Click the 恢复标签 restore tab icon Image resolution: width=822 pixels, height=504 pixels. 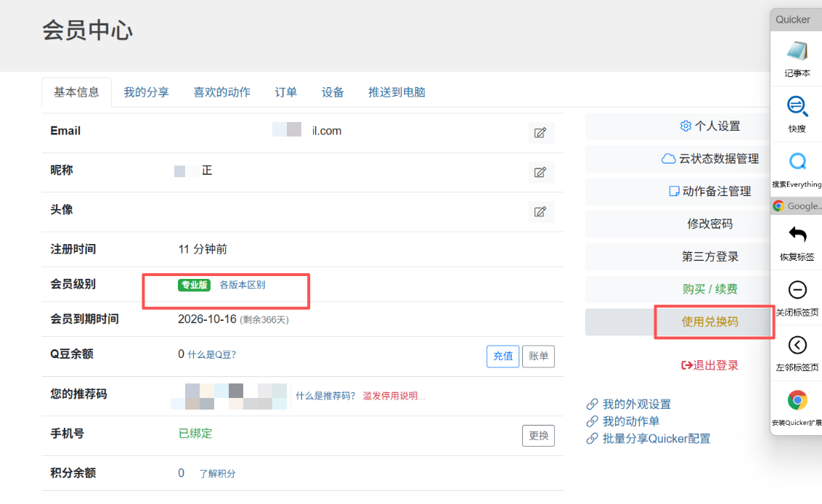point(797,234)
